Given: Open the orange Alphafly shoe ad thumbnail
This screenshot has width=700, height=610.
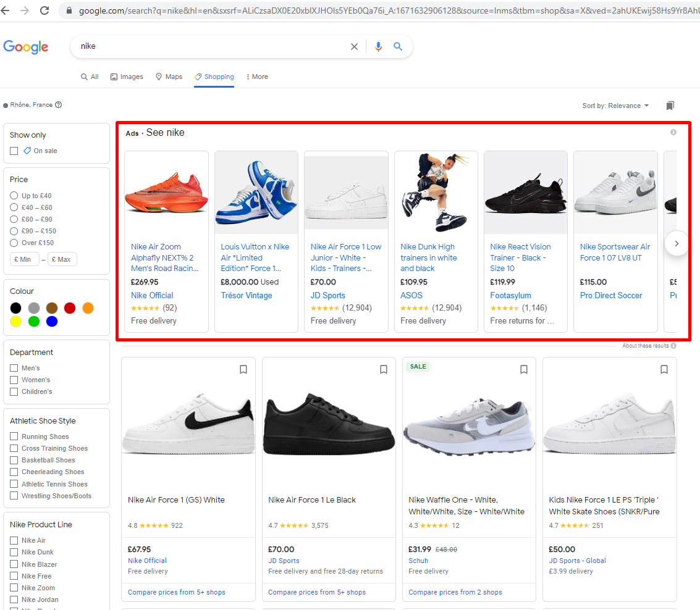Looking at the screenshot, I should click(x=167, y=193).
